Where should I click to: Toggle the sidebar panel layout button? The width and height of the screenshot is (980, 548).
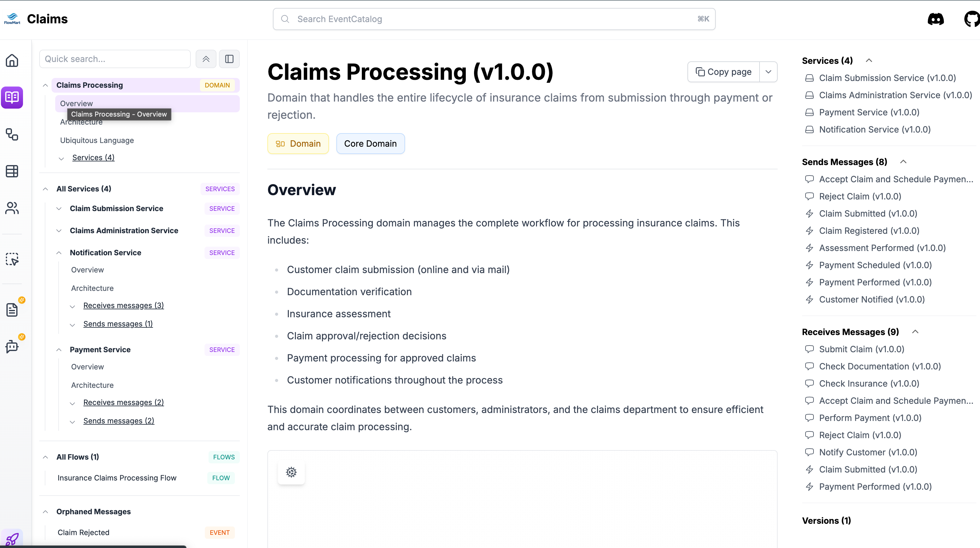229,59
